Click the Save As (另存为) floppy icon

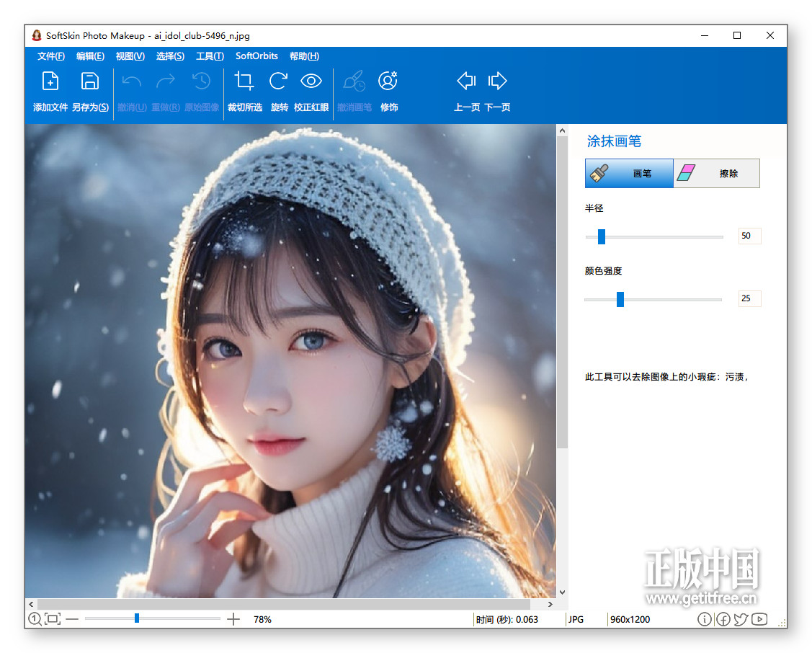tap(89, 81)
